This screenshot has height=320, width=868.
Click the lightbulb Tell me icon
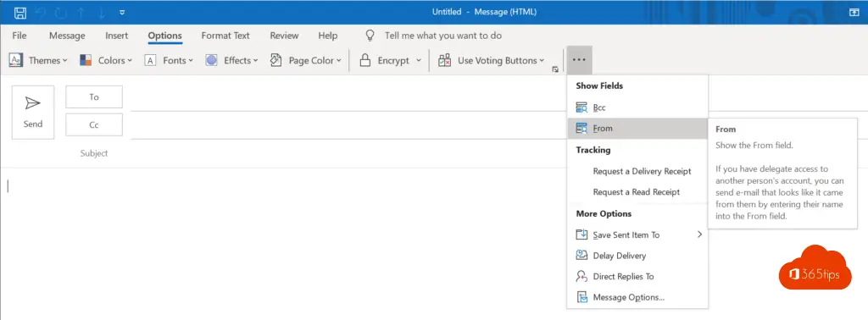click(370, 36)
